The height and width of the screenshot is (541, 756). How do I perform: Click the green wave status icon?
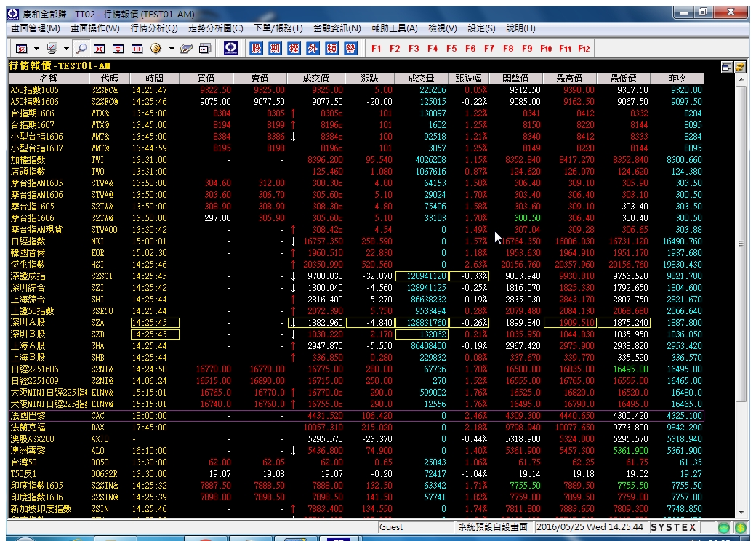[724, 527]
